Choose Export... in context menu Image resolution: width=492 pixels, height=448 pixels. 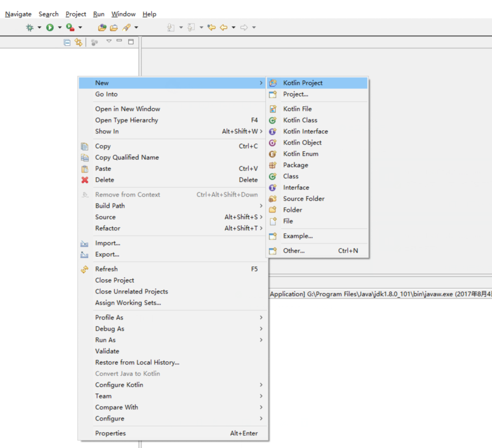point(172,255)
